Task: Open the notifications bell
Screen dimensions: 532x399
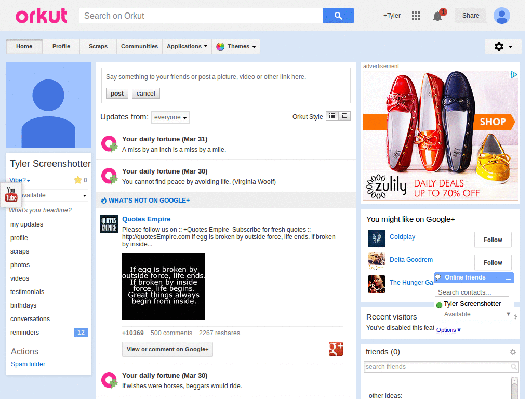Action: tap(437, 16)
